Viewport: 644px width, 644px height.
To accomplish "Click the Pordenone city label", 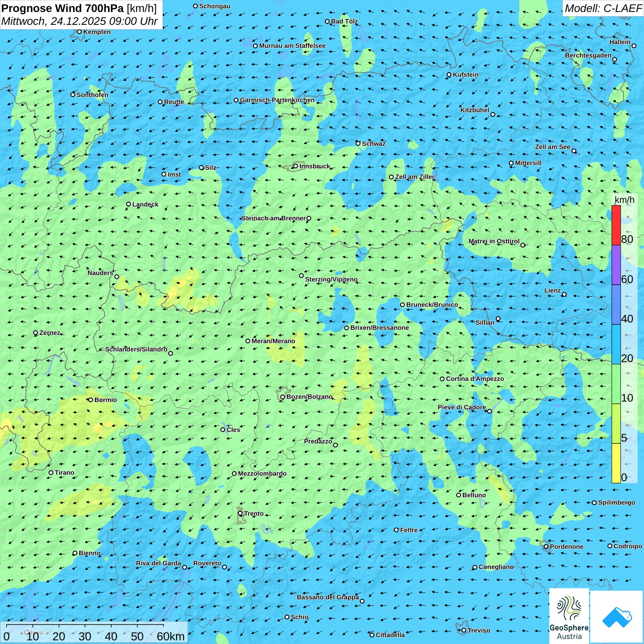I will coord(567,546).
